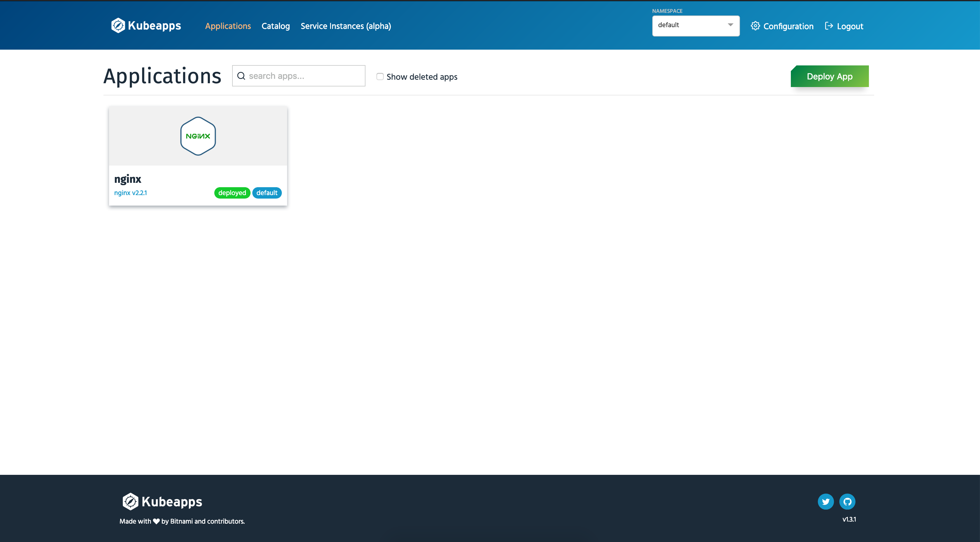Open the GitHub icon in footer
This screenshot has height=542, width=980.
point(847,502)
